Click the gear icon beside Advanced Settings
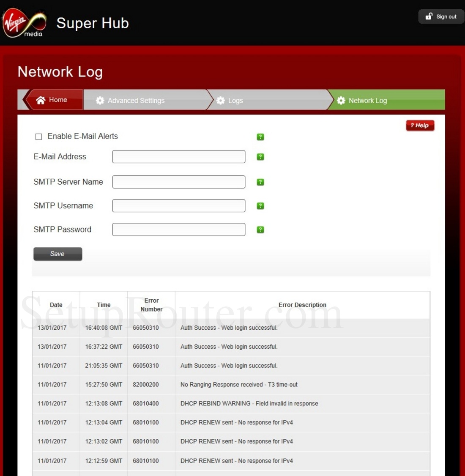 click(100, 101)
